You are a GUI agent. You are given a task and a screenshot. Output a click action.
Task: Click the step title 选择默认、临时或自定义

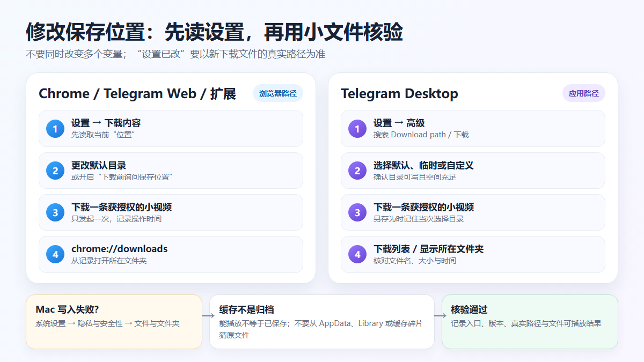(x=423, y=165)
